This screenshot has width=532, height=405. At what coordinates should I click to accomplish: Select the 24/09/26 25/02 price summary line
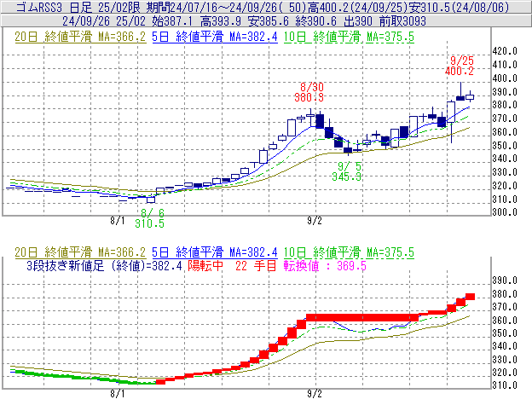pyautogui.click(x=245, y=21)
